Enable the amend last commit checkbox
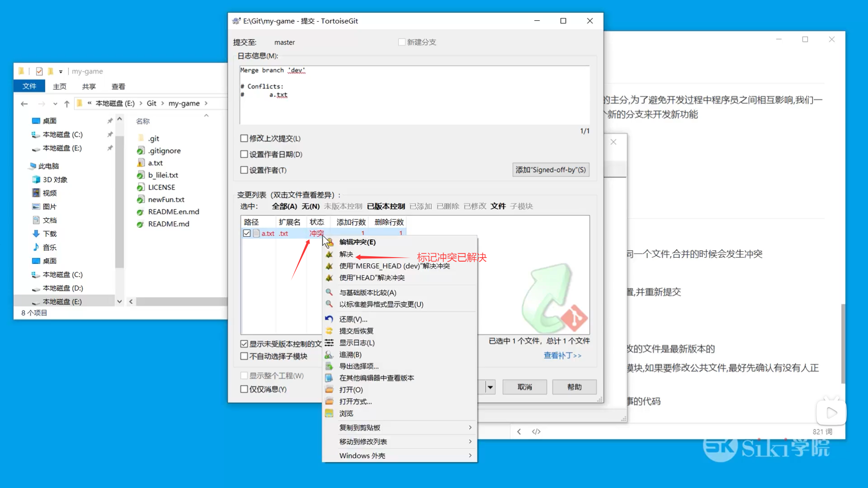 (244, 138)
